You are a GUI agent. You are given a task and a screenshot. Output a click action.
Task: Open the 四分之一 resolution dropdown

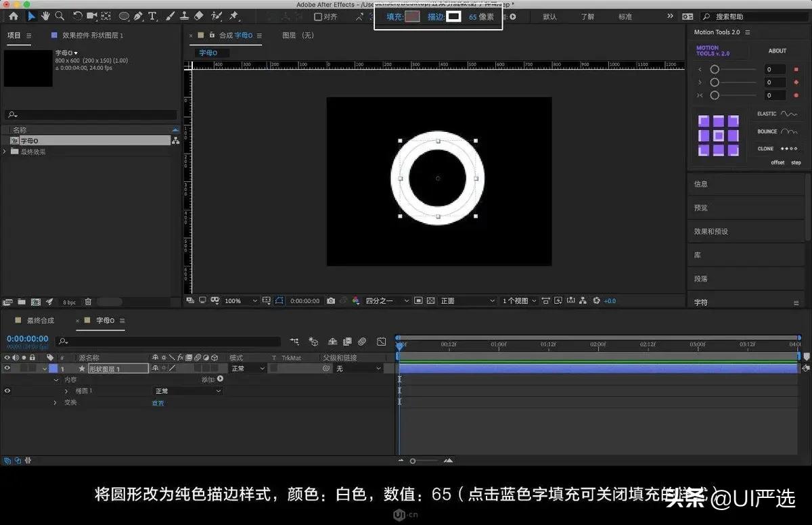tap(380, 300)
